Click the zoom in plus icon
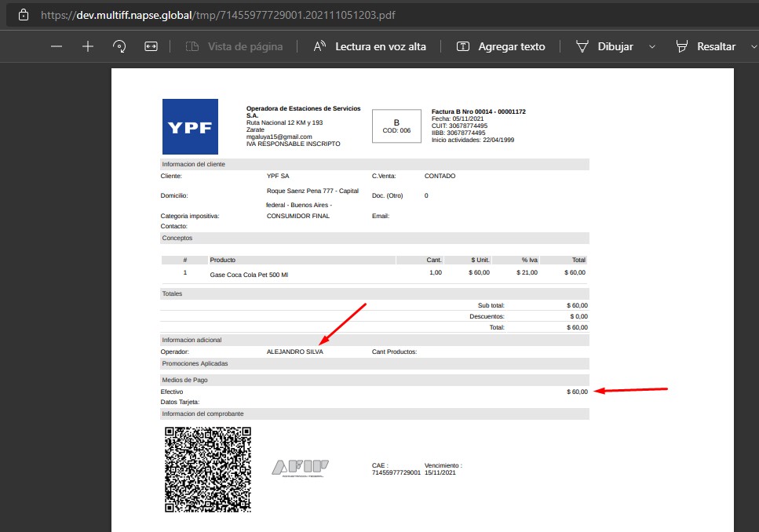The width and height of the screenshot is (759, 532). coord(88,47)
